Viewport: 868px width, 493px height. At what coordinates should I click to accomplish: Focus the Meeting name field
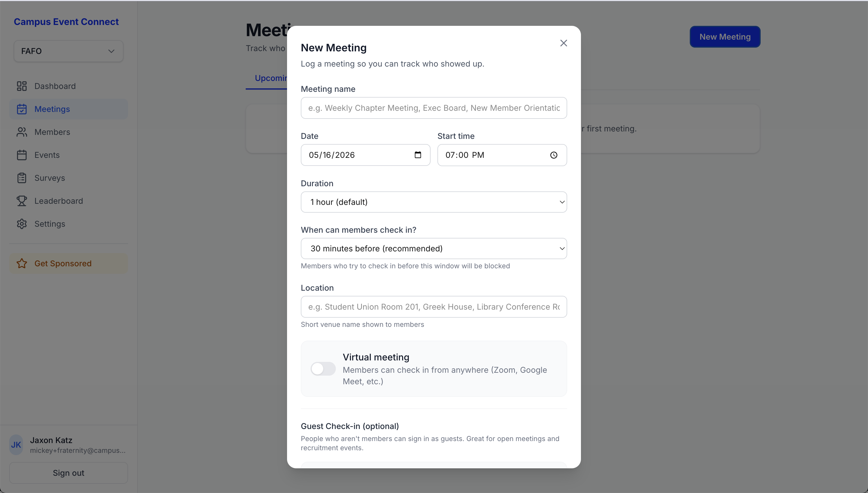tap(434, 108)
